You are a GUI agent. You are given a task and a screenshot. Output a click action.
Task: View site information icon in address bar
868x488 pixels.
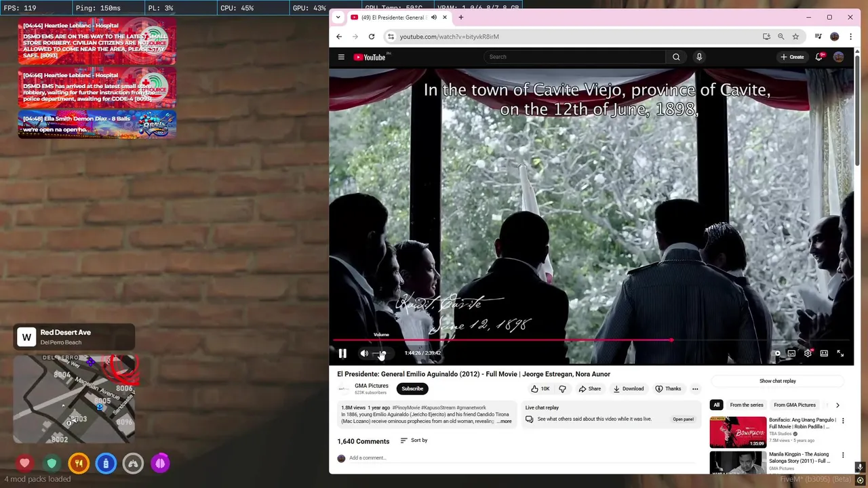click(391, 37)
